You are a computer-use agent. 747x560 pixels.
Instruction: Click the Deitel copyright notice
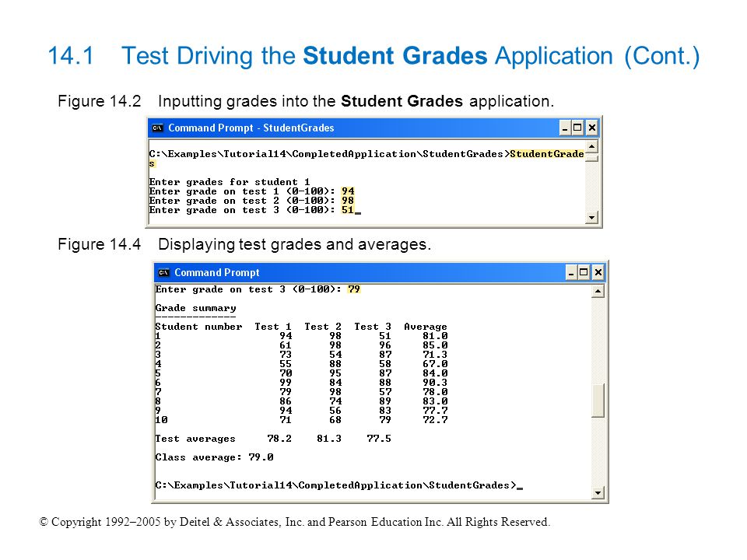click(x=294, y=522)
